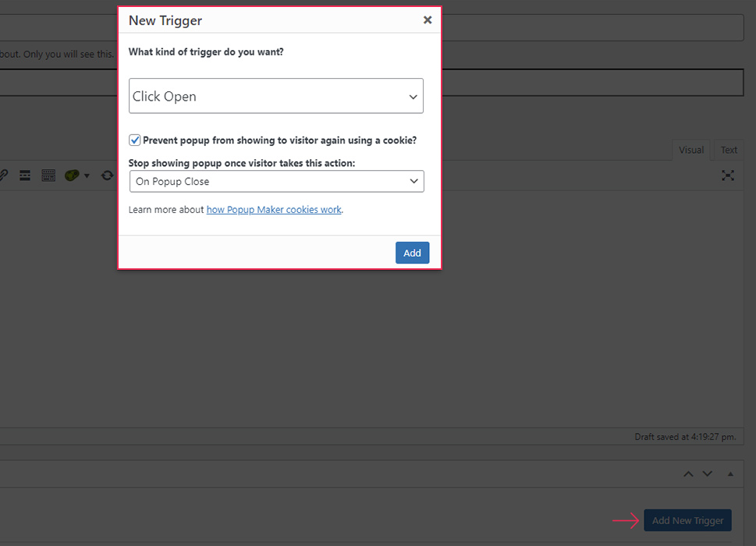Screen dimensions: 756x546
Task: Move the meta box up with chevron
Action: [x=687, y=473]
